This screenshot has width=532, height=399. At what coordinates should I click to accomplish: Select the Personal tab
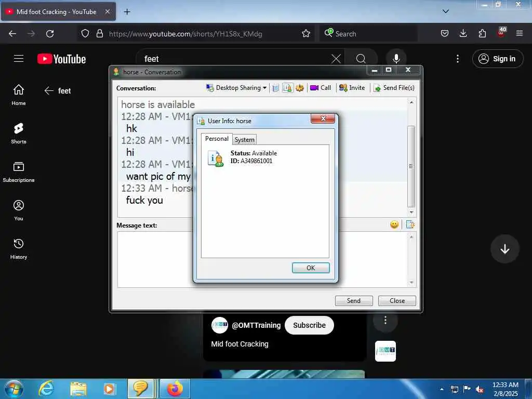tap(217, 139)
